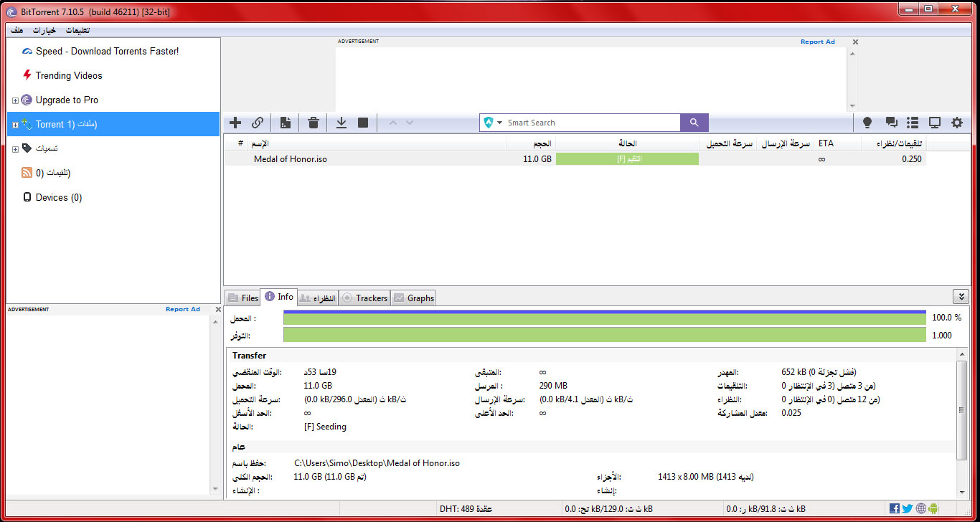The width and height of the screenshot is (980, 522).
Task: Expand the Upgrade to Pro tree node
Action: (x=15, y=100)
